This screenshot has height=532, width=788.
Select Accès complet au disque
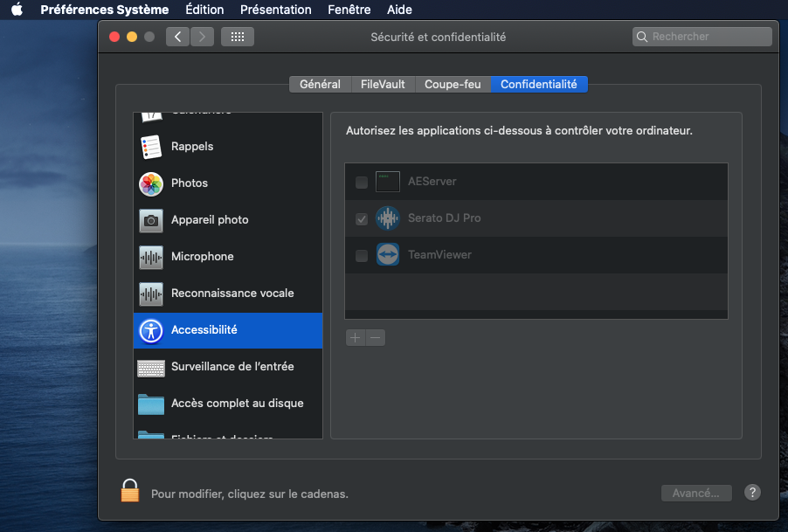click(x=228, y=404)
